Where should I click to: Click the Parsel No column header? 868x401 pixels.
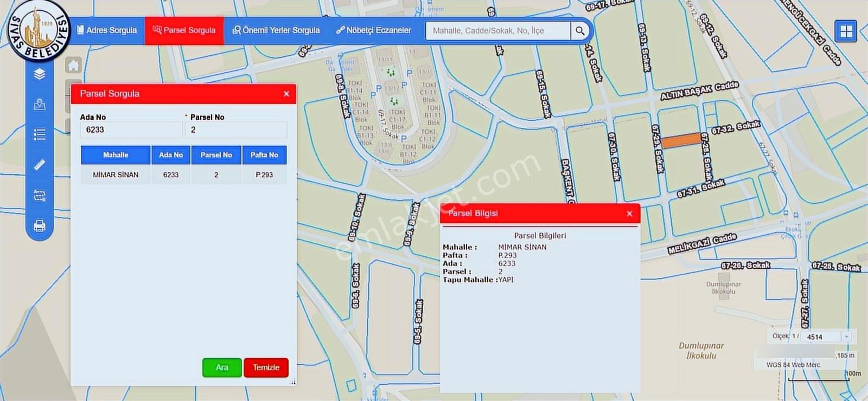pos(216,155)
